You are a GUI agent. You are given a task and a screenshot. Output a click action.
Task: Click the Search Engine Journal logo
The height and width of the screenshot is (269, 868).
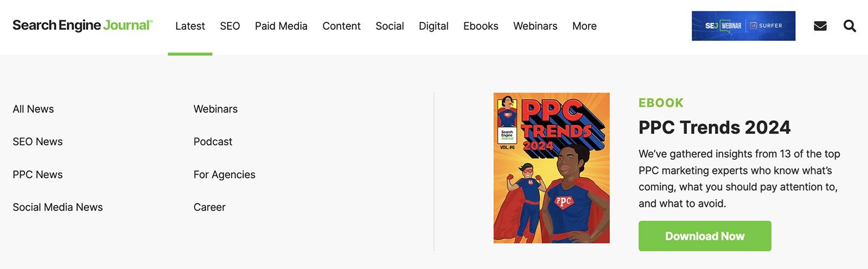(82, 26)
